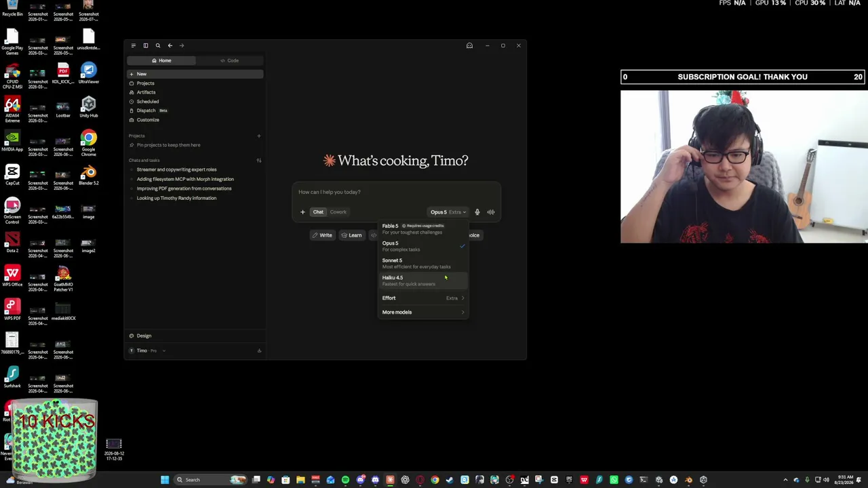Focus the 'How can I help you today?' field
Viewport: 868px width, 488px height.
pos(397,192)
